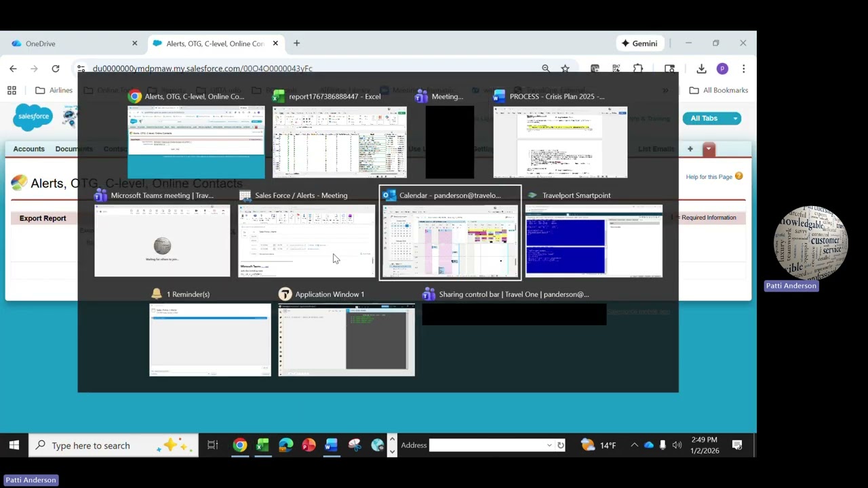The height and width of the screenshot is (488, 868).
Task: Reload the Salesforce page
Action: [56, 68]
